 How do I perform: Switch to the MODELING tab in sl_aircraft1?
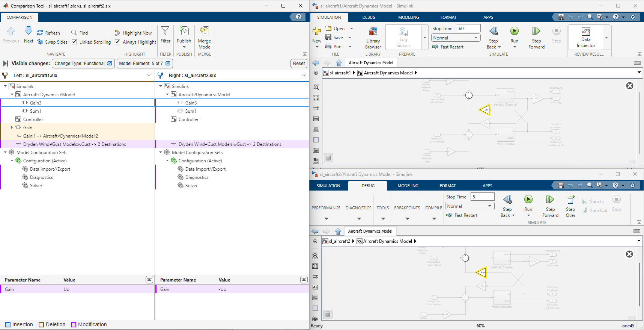[x=408, y=17]
